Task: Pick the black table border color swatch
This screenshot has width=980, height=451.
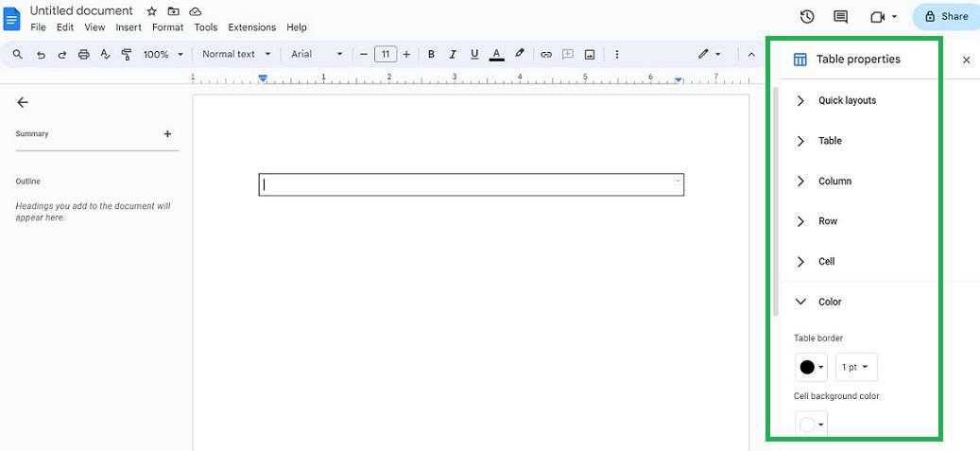Action: tap(811, 367)
